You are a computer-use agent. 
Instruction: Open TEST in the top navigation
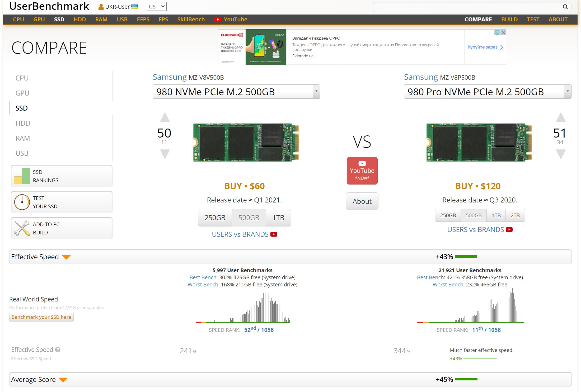(x=533, y=20)
